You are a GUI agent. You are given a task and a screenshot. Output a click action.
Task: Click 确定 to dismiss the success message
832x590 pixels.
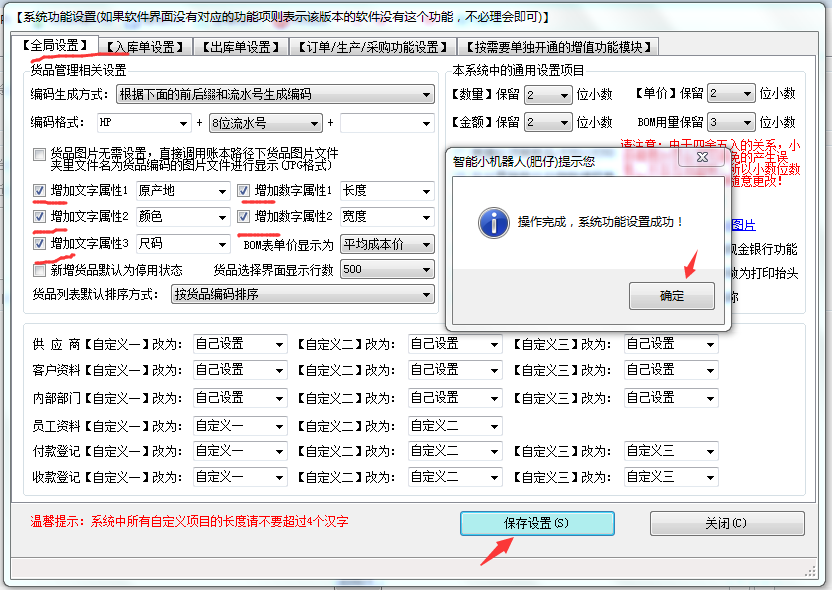(x=671, y=296)
